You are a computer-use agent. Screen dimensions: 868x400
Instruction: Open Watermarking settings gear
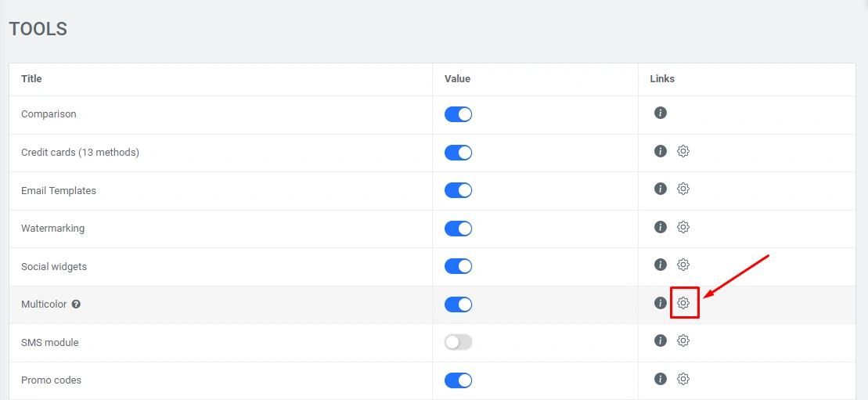click(683, 227)
